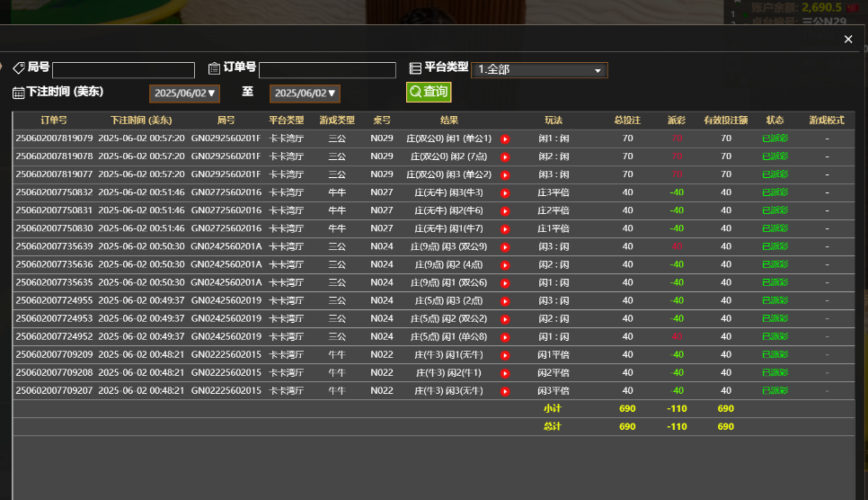Image resolution: width=868 pixels, height=500 pixels.
Task: Click replay icon for order 250602007750832
Action: 505,192
